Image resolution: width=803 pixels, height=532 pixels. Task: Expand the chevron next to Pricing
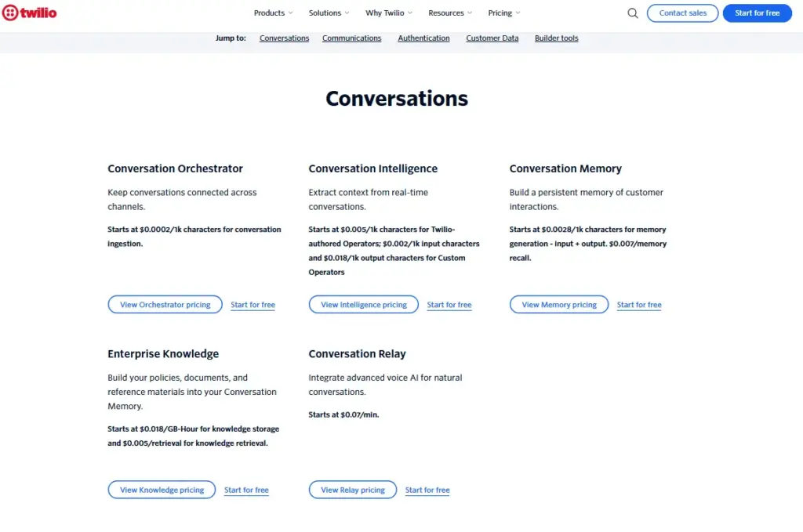point(518,13)
